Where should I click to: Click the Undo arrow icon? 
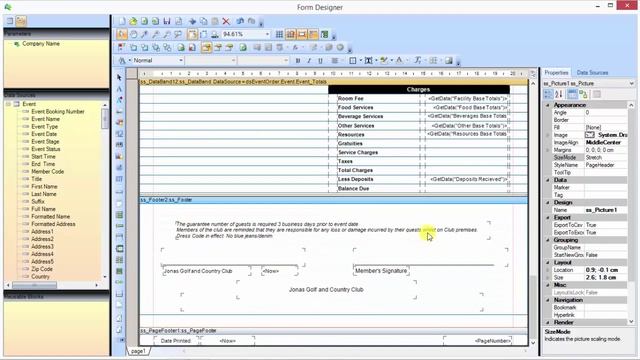[x=240, y=21]
